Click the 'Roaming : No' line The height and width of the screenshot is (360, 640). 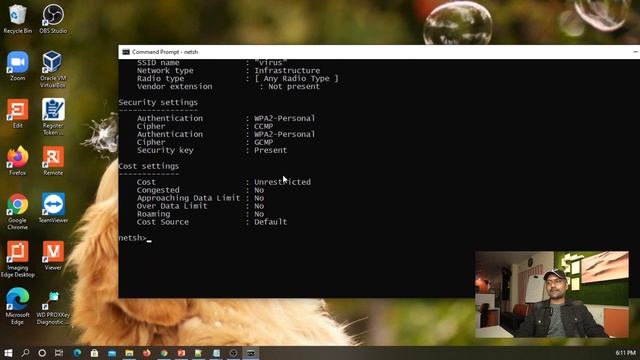[x=200, y=214]
